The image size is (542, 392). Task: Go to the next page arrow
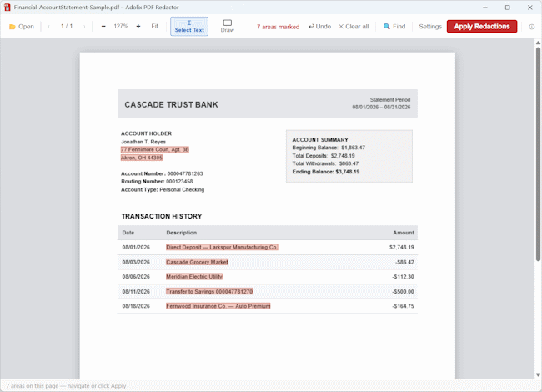(x=84, y=27)
